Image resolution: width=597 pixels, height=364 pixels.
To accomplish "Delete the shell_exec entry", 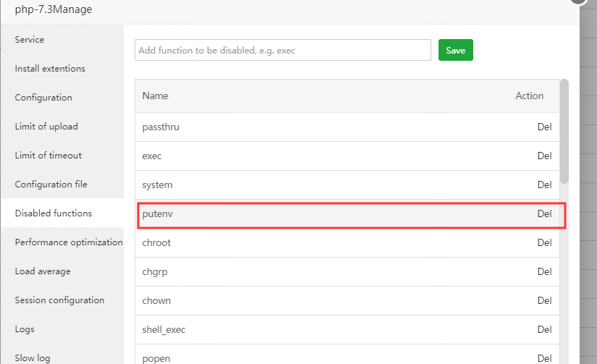I will tap(544, 329).
